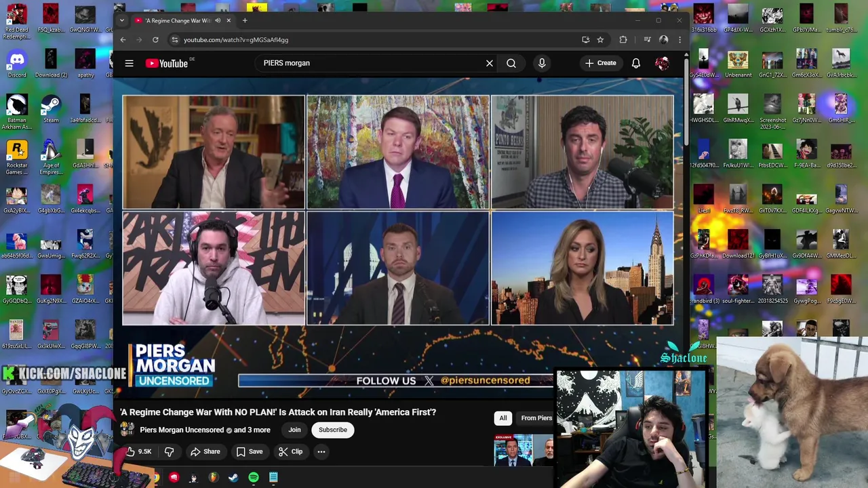Expand Chrome tab search dropdown arrow
The width and height of the screenshot is (868, 488).
pos(122,20)
